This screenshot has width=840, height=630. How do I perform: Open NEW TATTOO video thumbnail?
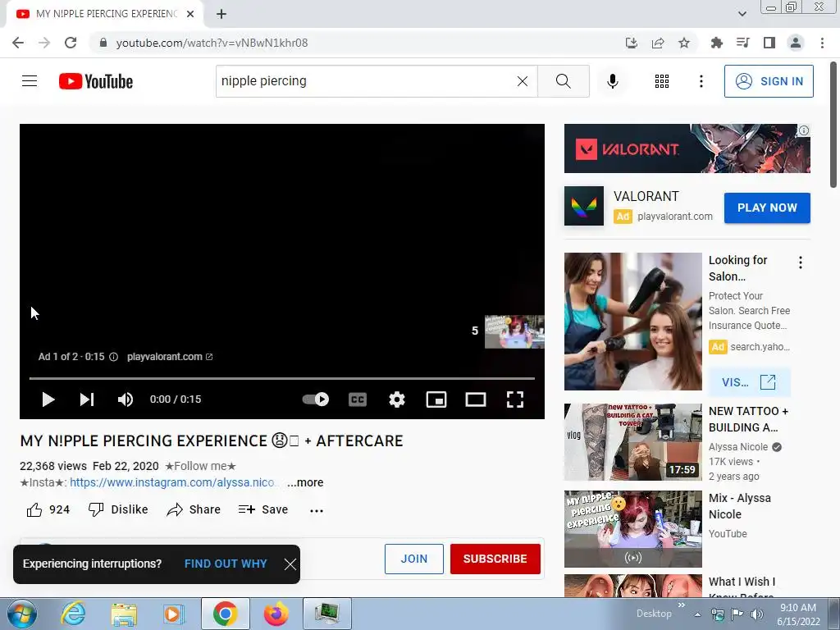(632, 442)
